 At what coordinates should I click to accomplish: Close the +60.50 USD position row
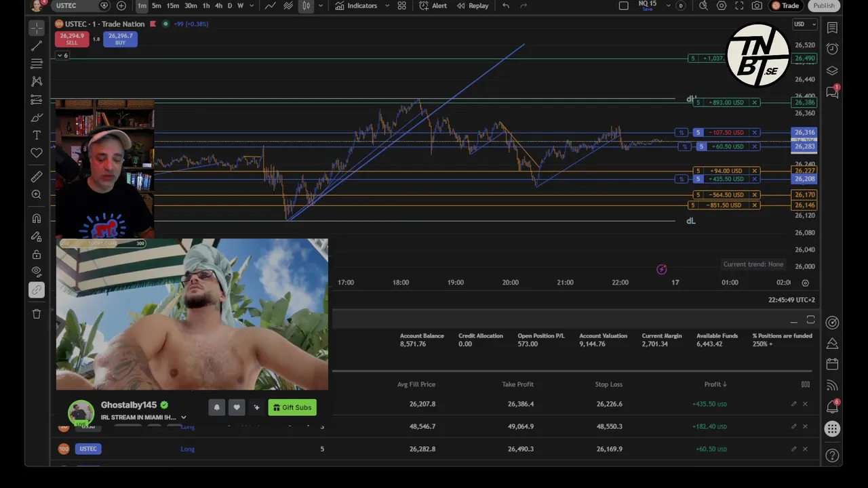coord(805,449)
